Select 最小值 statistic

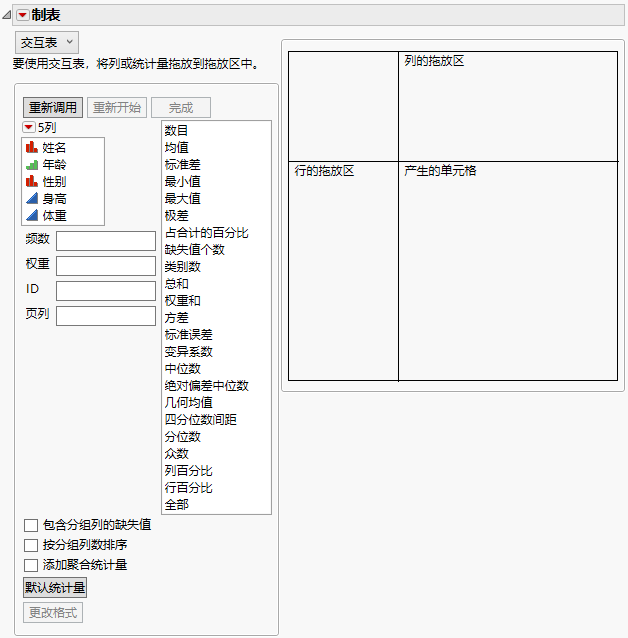point(182,181)
